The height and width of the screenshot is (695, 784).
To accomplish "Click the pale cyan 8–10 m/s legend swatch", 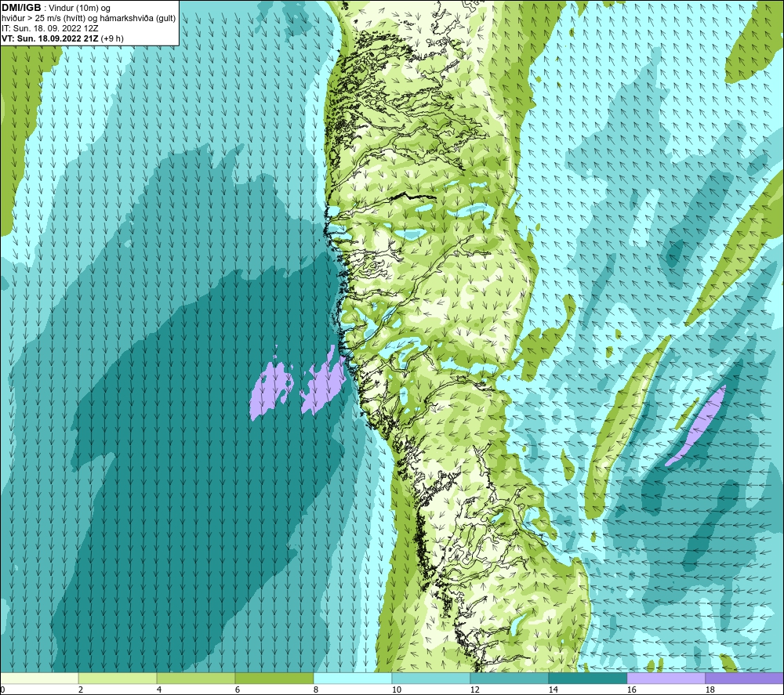I will click(353, 678).
